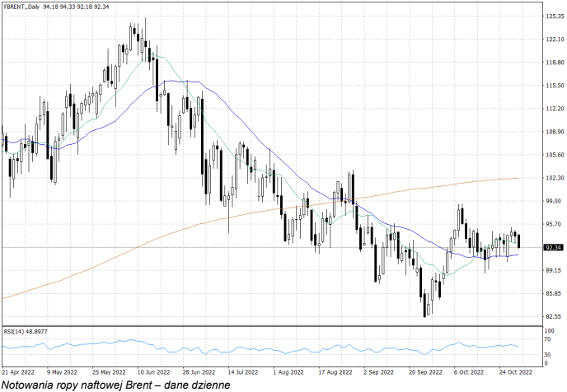Click the 102.30 price level on axis

point(553,178)
